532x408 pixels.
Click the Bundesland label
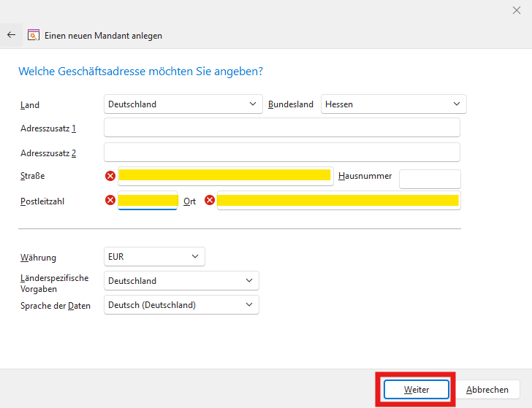pyautogui.click(x=291, y=104)
